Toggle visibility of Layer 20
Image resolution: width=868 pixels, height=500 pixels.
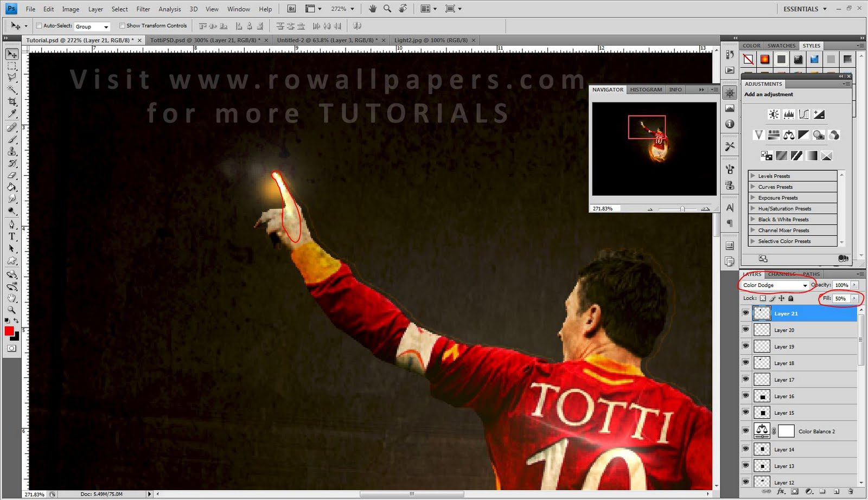point(746,330)
